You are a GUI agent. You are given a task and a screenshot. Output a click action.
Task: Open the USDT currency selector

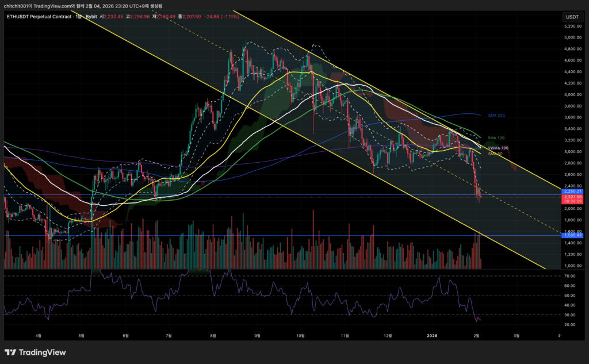tap(572, 17)
